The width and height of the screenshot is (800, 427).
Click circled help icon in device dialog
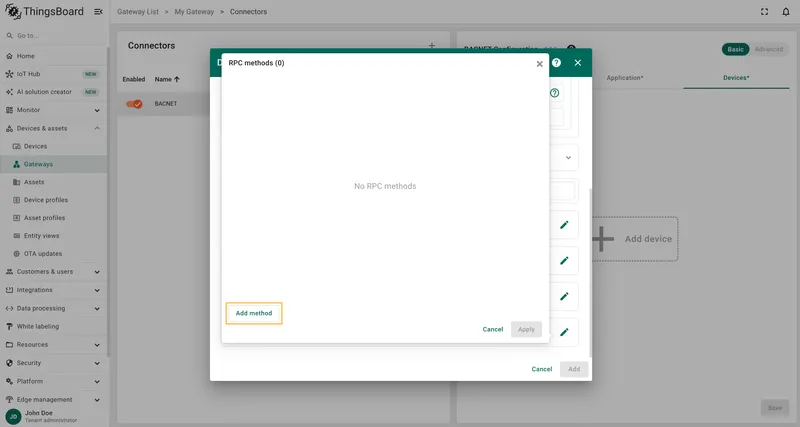click(x=555, y=93)
